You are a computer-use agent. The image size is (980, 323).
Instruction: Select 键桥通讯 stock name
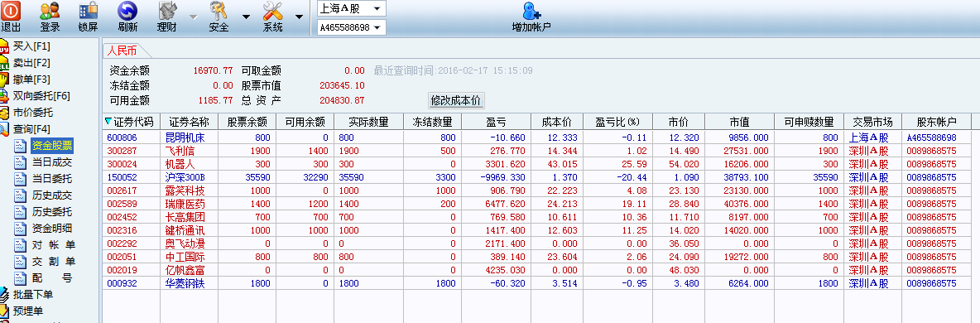(185, 230)
